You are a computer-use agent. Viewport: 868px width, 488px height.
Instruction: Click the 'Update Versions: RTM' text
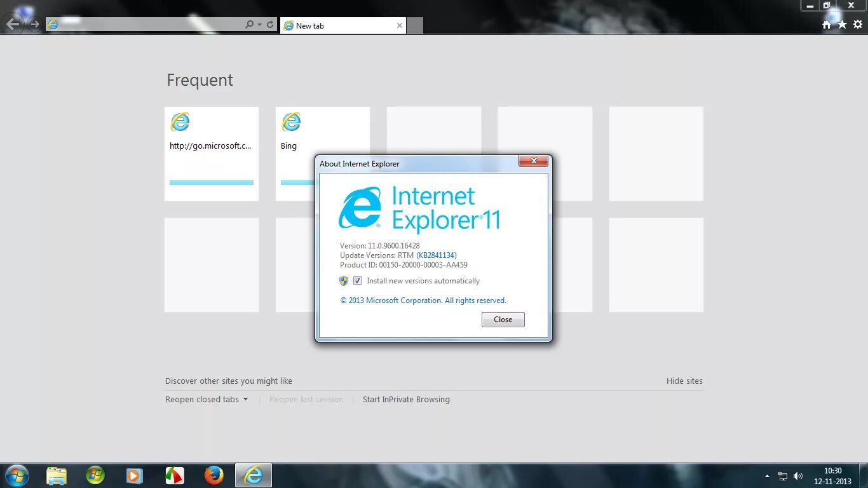click(x=377, y=255)
